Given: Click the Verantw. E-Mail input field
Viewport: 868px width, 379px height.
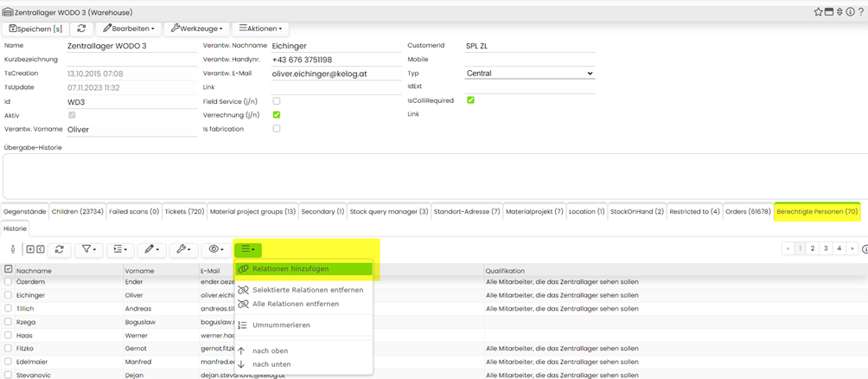Looking at the screenshot, I should tap(336, 74).
